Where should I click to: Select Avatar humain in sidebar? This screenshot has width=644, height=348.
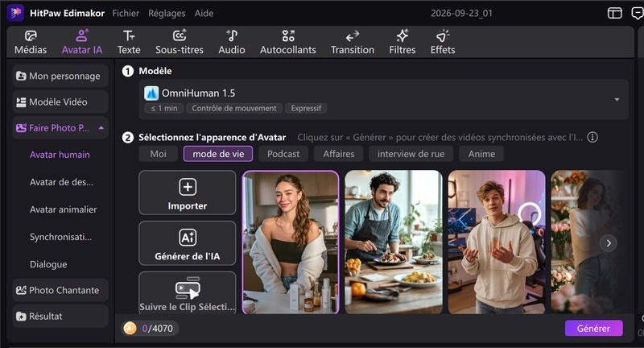[60, 155]
